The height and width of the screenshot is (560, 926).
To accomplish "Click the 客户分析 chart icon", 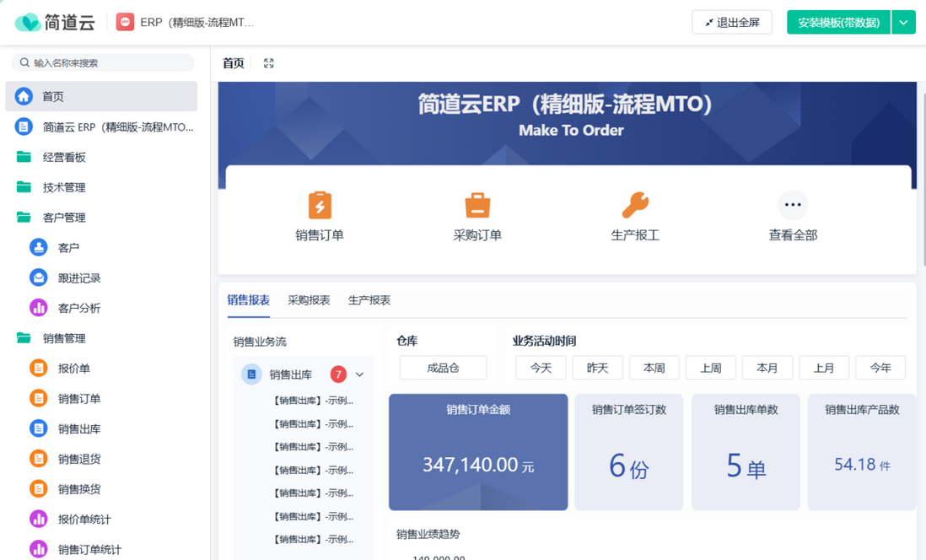I will point(39,307).
